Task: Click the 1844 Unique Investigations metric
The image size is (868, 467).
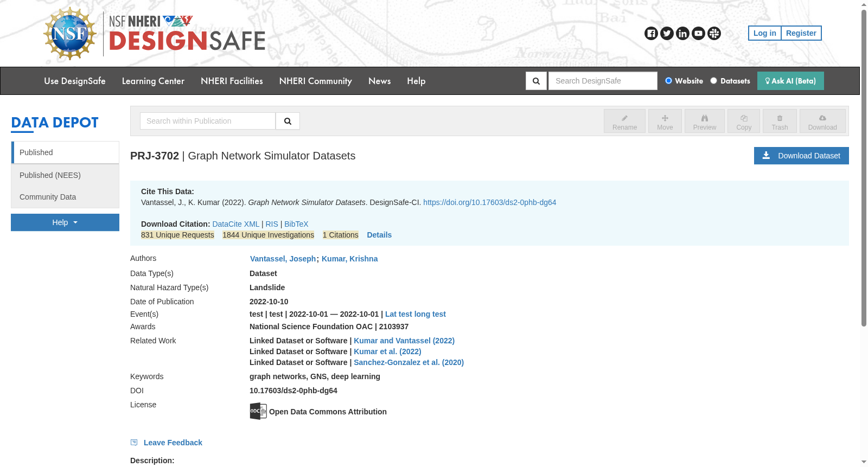Action: [268, 235]
